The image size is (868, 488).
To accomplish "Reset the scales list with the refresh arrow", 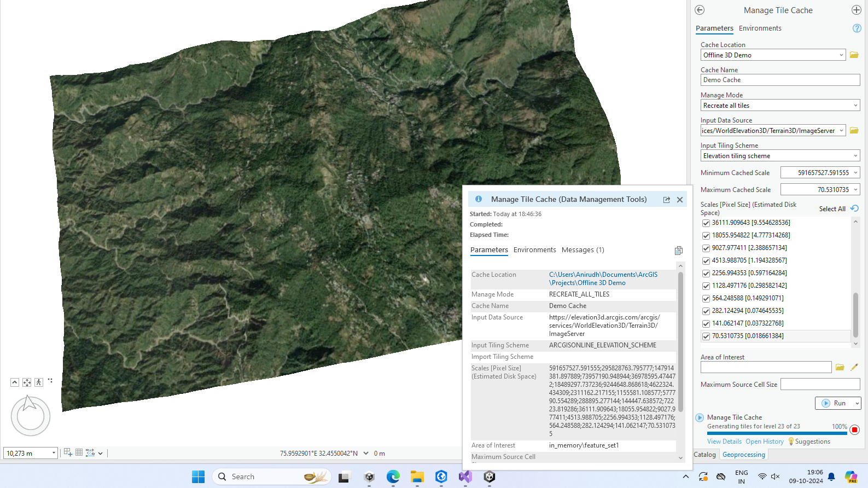I will coord(854,208).
